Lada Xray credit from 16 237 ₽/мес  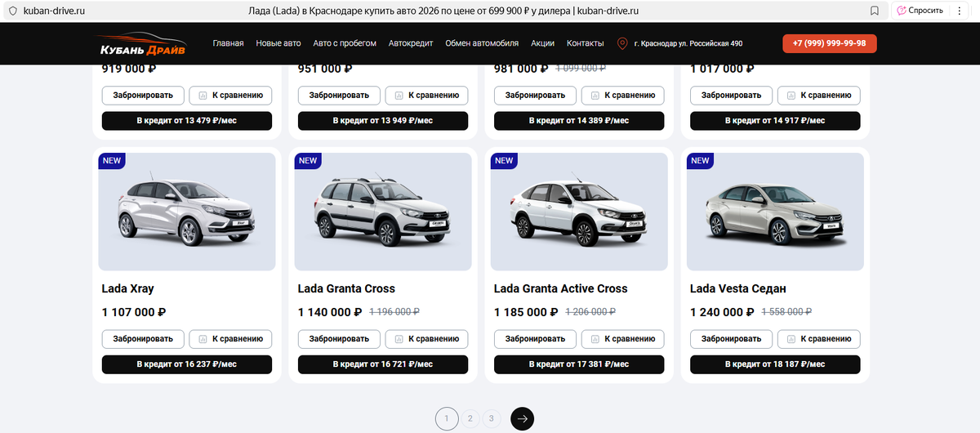pos(187,364)
